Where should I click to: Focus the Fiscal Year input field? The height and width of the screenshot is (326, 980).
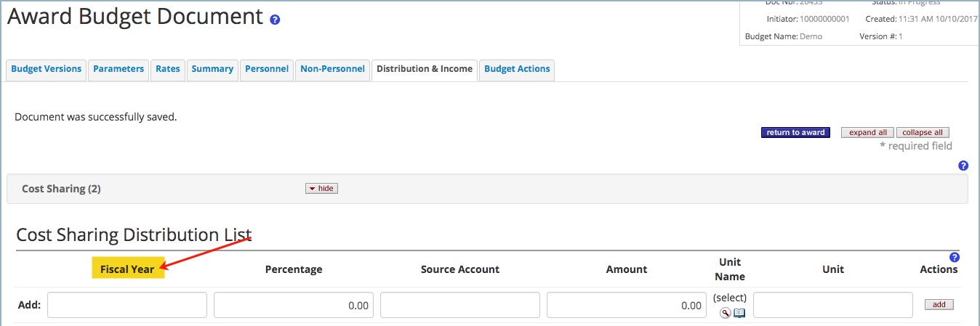coord(127,305)
